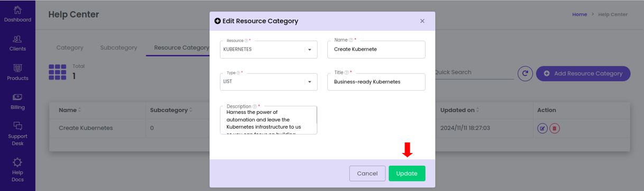Click the Add Resource Category button
Image resolution: width=644 pixels, height=191 pixels.
(583, 74)
